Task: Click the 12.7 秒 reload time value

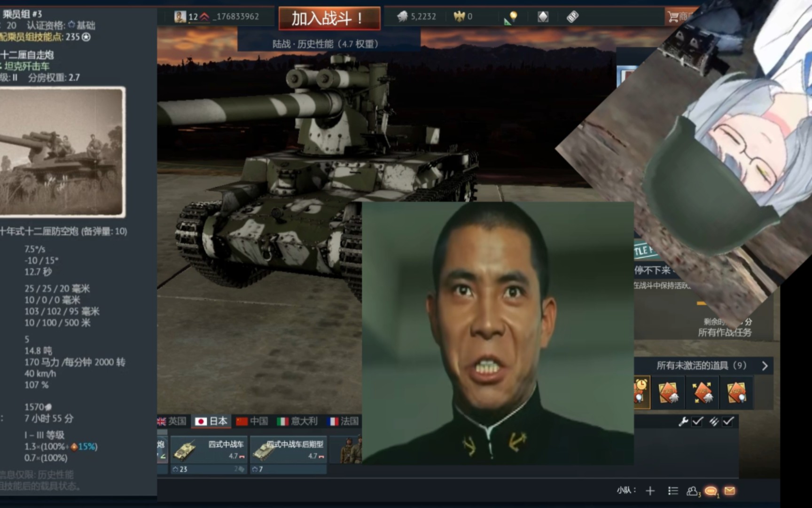Action: tap(38, 272)
